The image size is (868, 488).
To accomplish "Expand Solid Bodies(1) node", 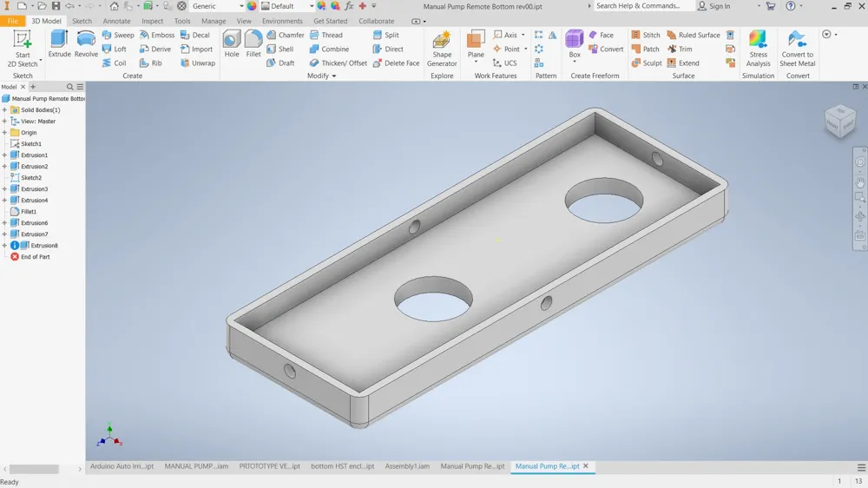I will [4, 109].
